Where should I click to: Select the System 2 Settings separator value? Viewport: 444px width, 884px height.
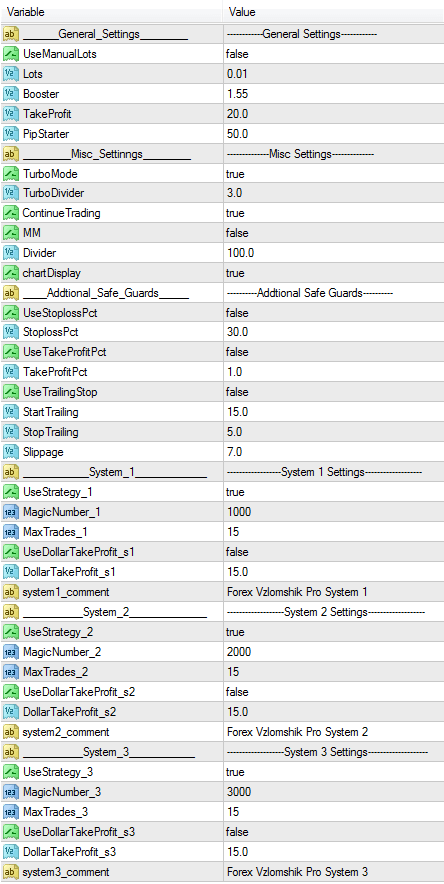pyautogui.click(x=325, y=612)
